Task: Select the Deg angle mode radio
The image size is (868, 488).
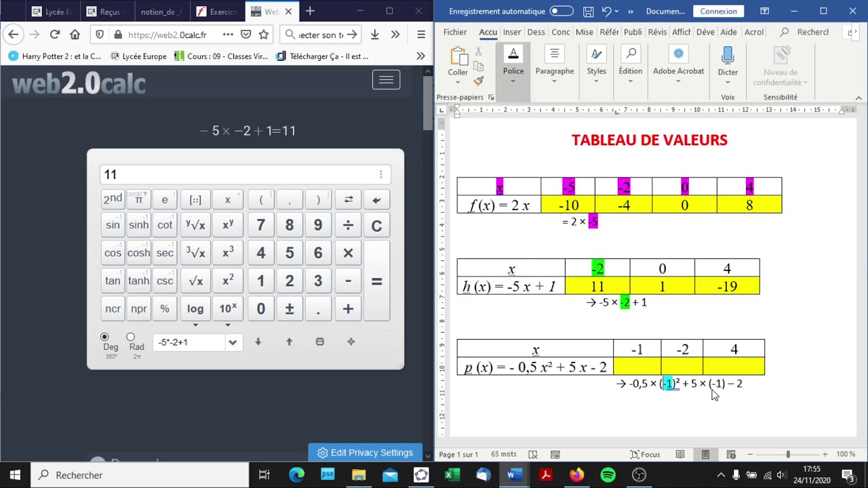Action: click(104, 337)
